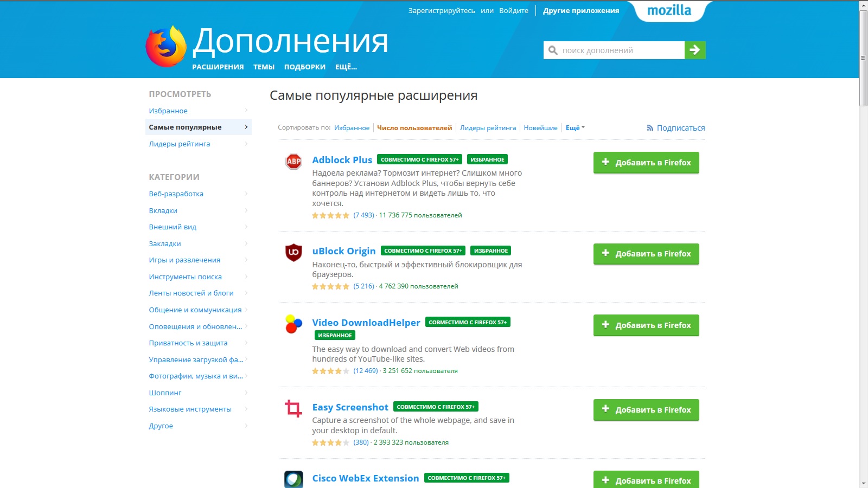
Task: Open Easy Screenshot (380) reviews link
Action: pyautogui.click(x=361, y=442)
